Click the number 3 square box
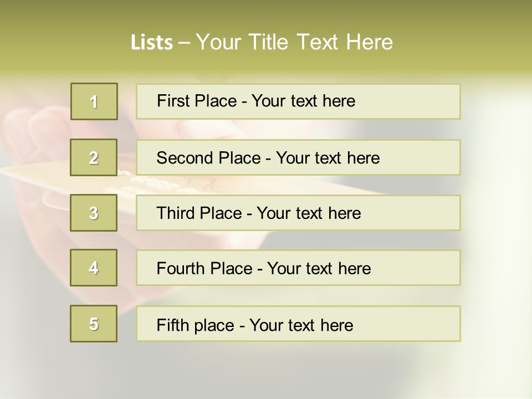 pyautogui.click(x=94, y=213)
